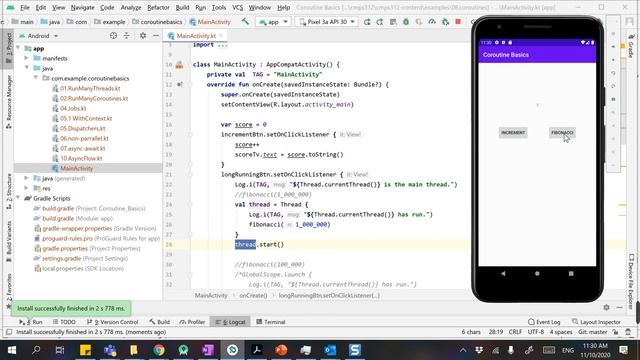Open Resource Manager side panel
Viewport: 640px width, 360px height.
(9, 102)
